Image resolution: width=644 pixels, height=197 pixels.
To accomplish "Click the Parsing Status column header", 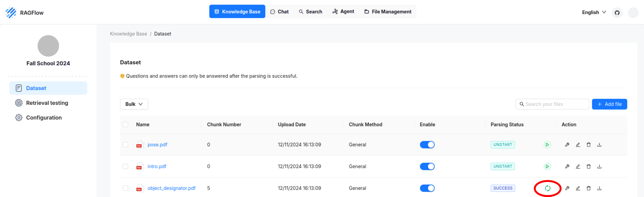I will [x=507, y=125].
